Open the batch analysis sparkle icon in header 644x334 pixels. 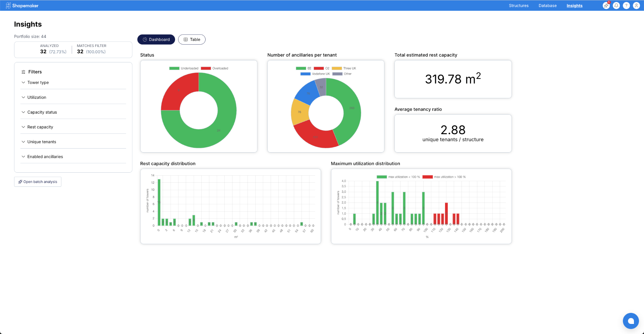[x=606, y=6]
